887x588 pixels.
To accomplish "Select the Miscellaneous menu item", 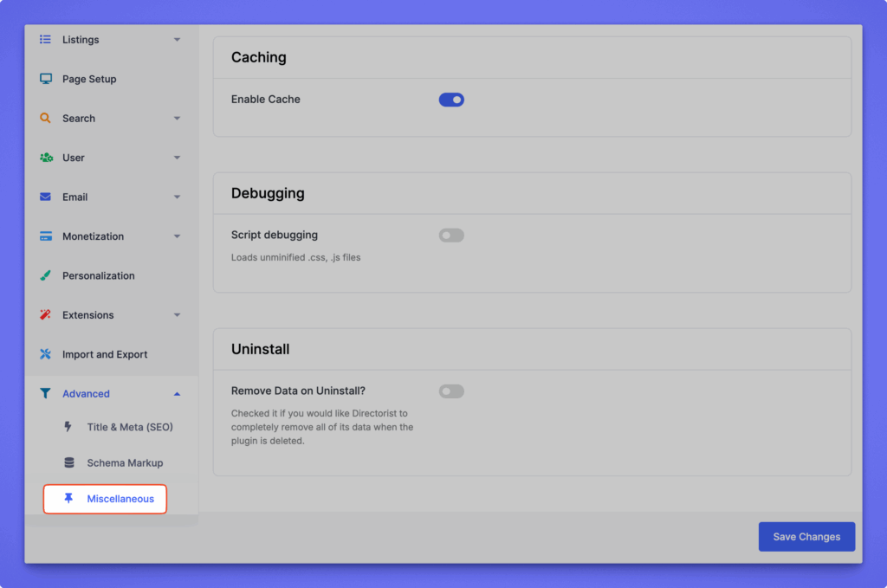I will (120, 499).
